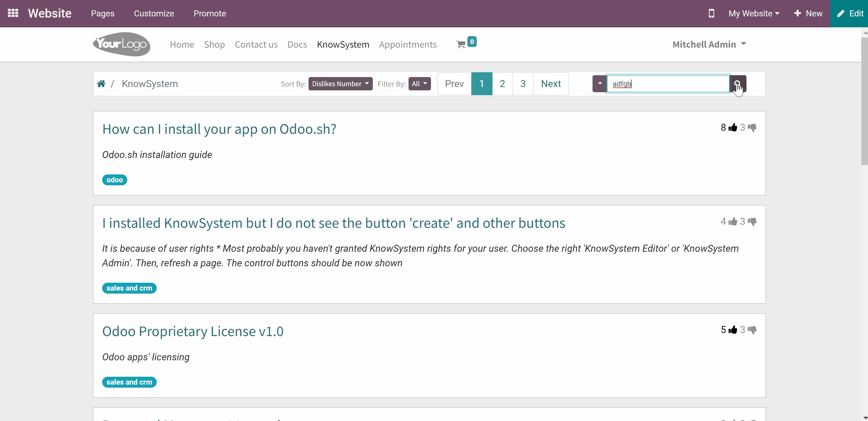
Task: Select pagination page 1
Action: pyautogui.click(x=482, y=84)
